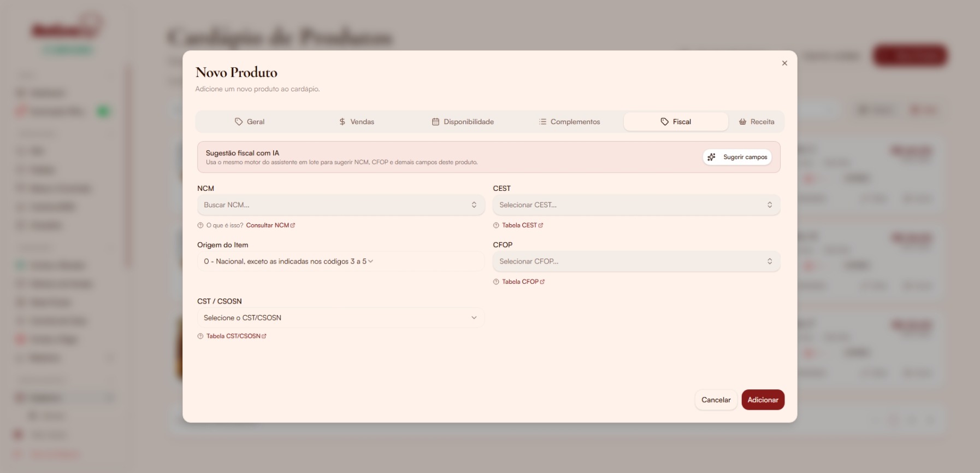This screenshot has height=473, width=980.
Task: Open the Selecionar CFOP dropdown
Action: coord(636,261)
